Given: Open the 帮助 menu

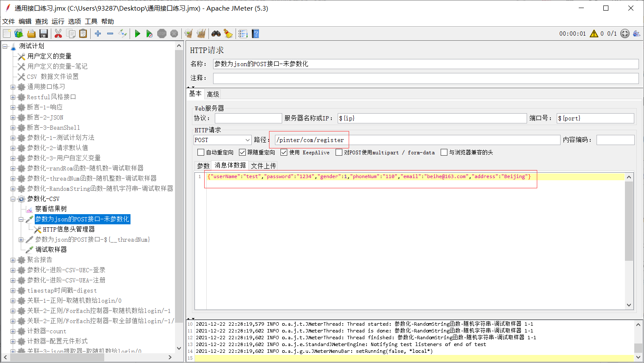Looking at the screenshot, I should click(x=108, y=21).
